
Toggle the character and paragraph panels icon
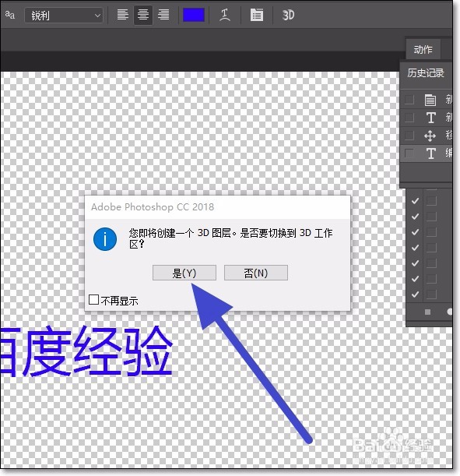click(x=257, y=15)
